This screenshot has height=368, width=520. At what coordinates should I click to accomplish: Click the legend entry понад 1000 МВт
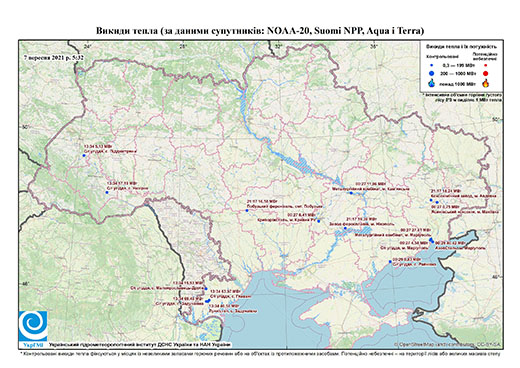click(457, 83)
